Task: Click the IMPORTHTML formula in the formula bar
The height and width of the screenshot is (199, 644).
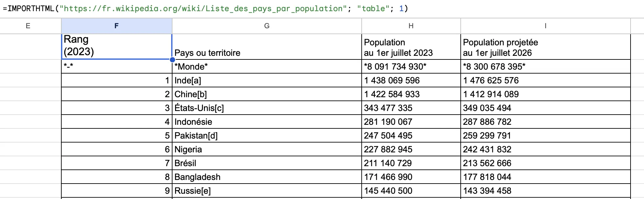Action: tap(205, 9)
